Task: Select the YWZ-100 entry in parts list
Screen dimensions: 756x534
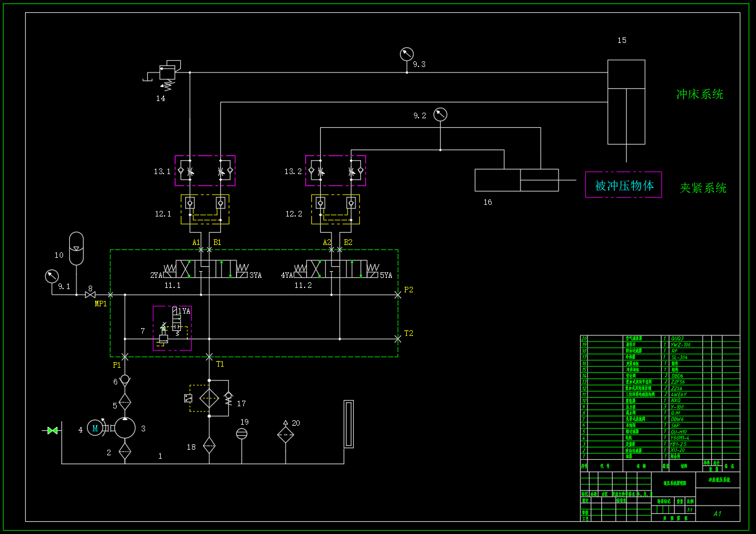Action: click(680, 345)
